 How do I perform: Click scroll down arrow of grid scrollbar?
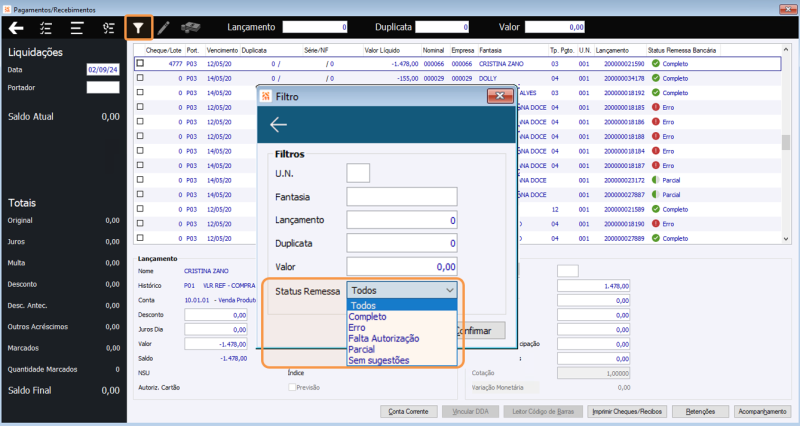pos(785,238)
